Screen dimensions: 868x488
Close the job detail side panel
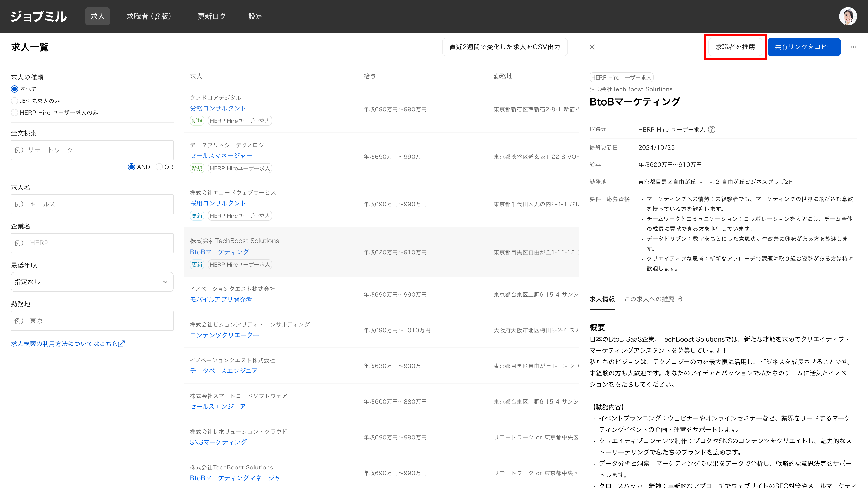(x=592, y=47)
